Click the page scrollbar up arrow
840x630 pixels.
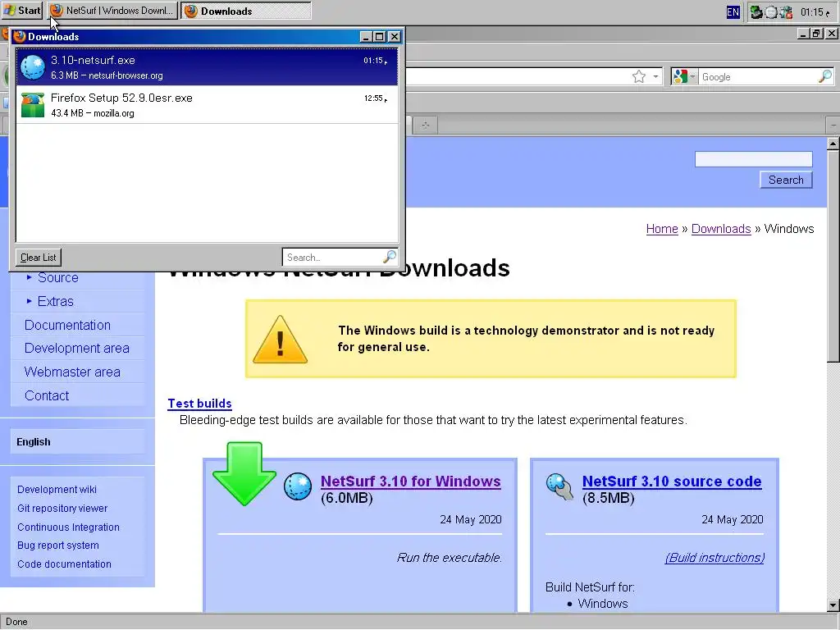point(833,144)
